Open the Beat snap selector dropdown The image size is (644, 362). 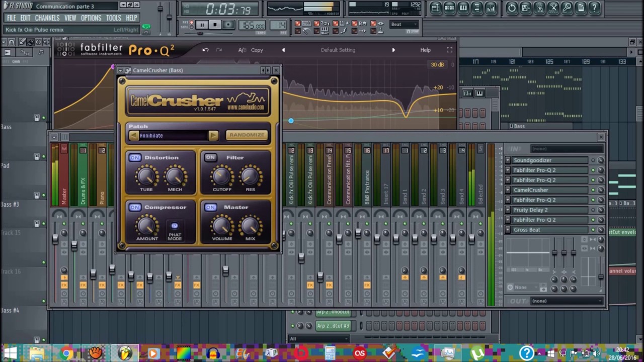point(404,24)
